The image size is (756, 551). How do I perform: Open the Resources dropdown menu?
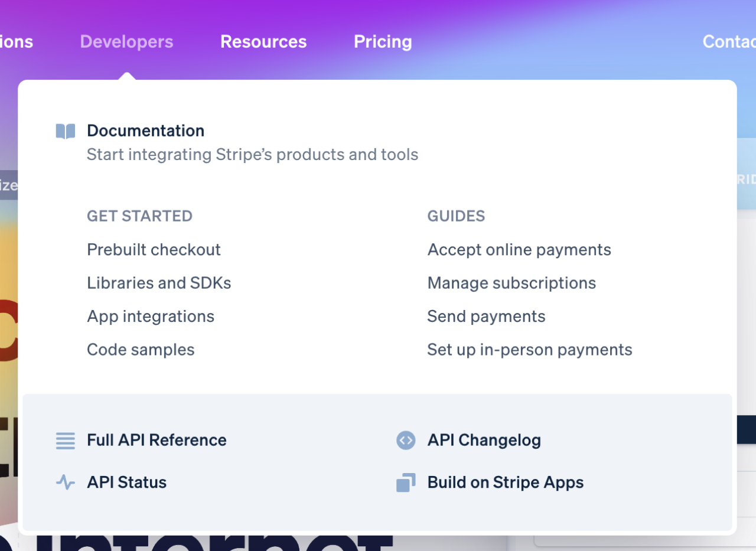coord(263,41)
